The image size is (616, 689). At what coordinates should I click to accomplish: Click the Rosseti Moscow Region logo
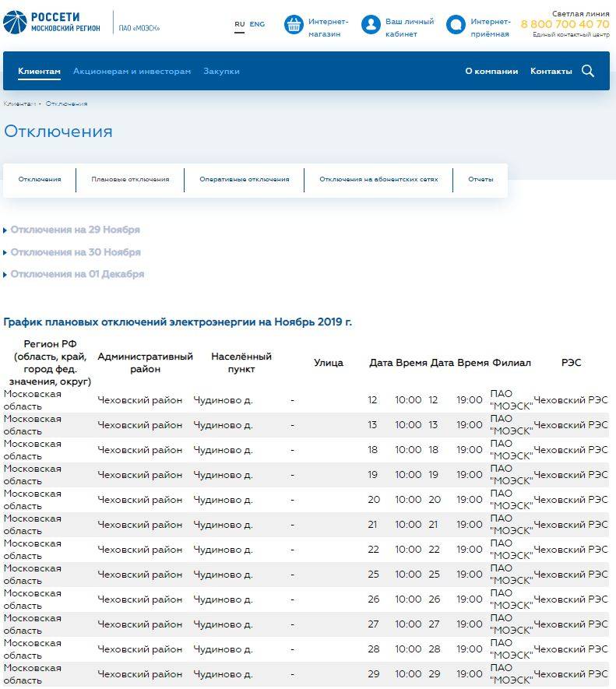pyautogui.click(x=52, y=23)
